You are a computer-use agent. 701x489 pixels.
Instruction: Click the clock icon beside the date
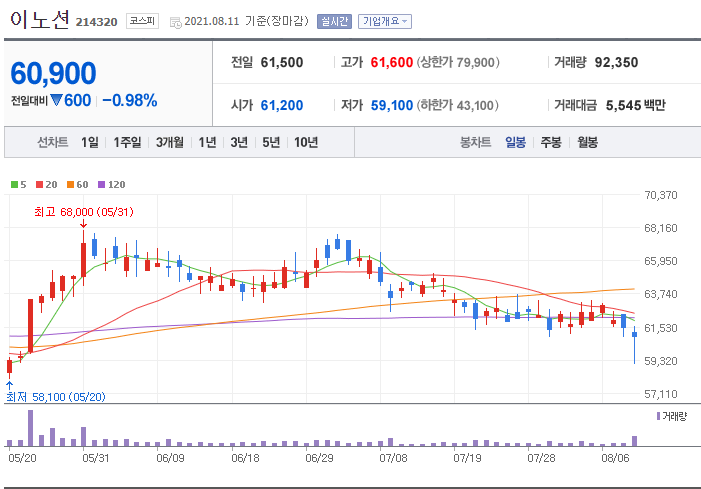(x=176, y=22)
